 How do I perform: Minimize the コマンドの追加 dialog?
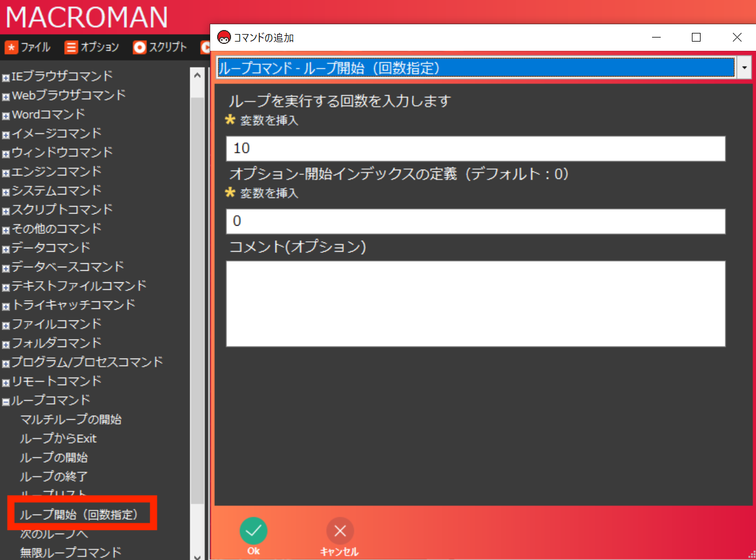pyautogui.click(x=656, y=38)
